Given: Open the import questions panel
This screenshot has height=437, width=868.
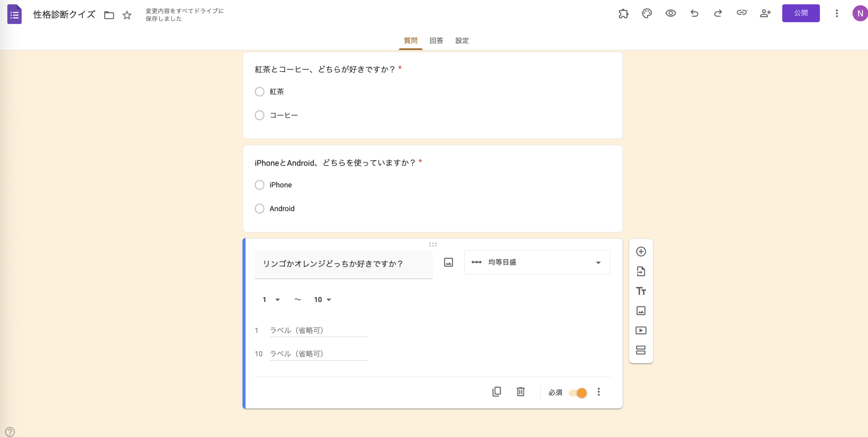Looking at the screenshot, I should (x=641, y=271).
